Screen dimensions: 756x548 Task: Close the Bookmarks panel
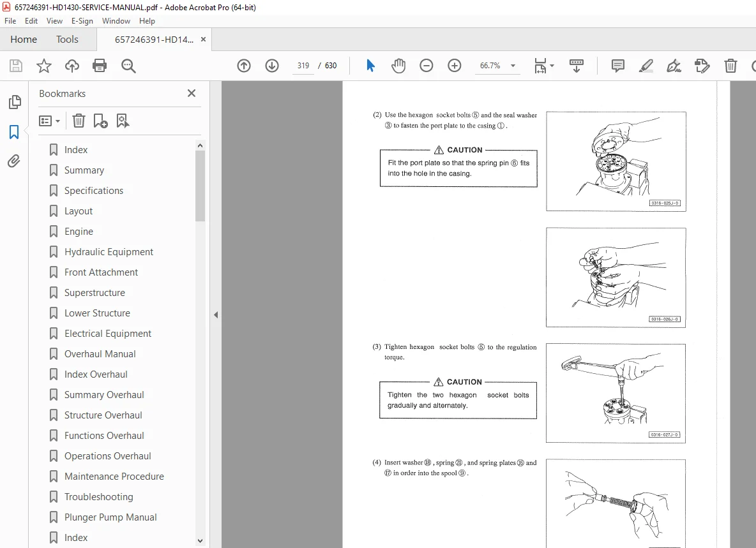(x=192, y=93)
